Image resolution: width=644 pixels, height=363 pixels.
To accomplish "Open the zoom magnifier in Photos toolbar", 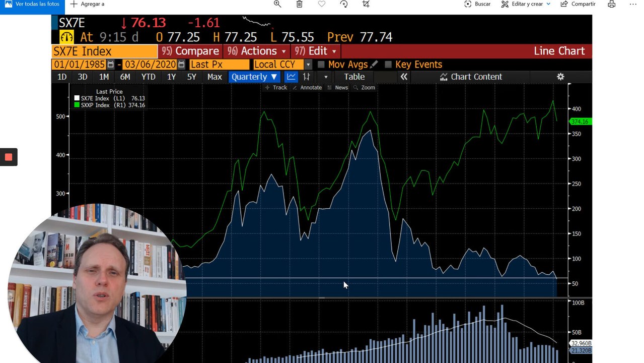I will coord(277,4).
